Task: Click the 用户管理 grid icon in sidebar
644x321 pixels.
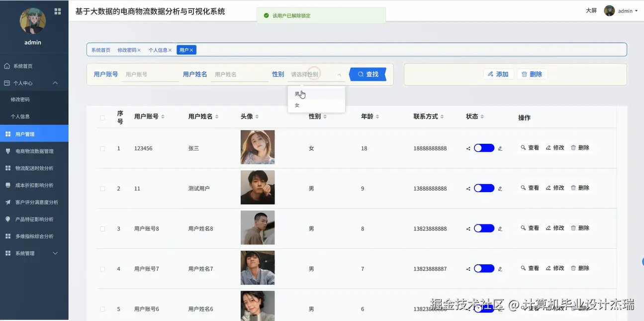Action: [x=8, y=134]
